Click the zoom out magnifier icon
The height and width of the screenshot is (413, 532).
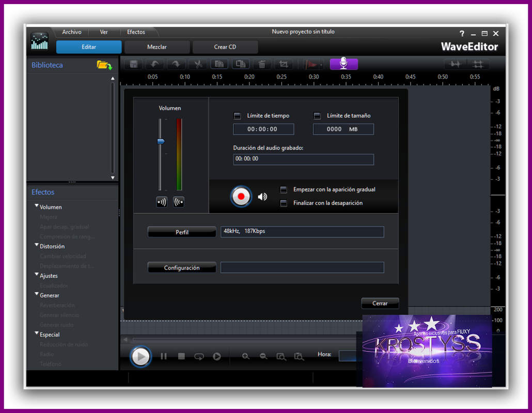coord(263,356)
